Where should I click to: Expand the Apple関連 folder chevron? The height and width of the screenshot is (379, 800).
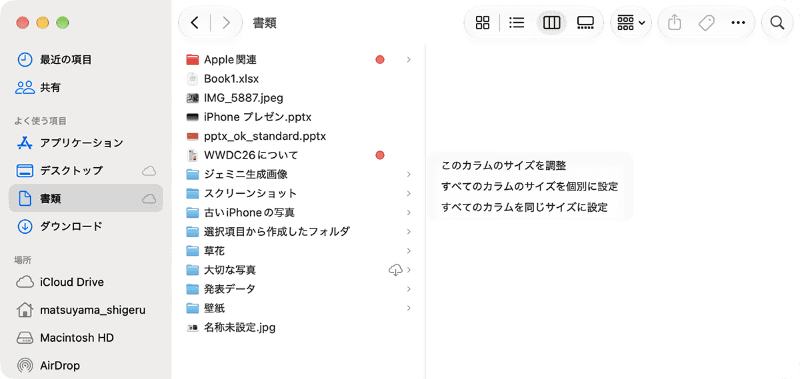click(409, 60)
